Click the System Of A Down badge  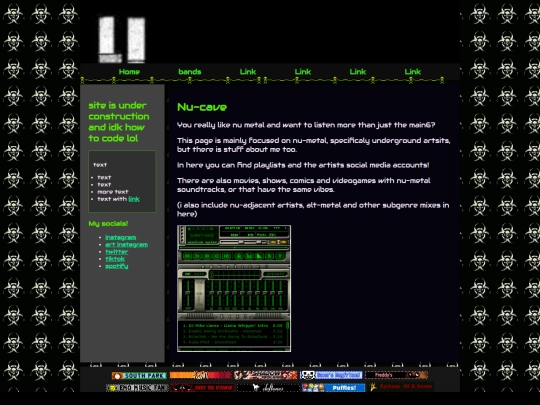point(401,387)
